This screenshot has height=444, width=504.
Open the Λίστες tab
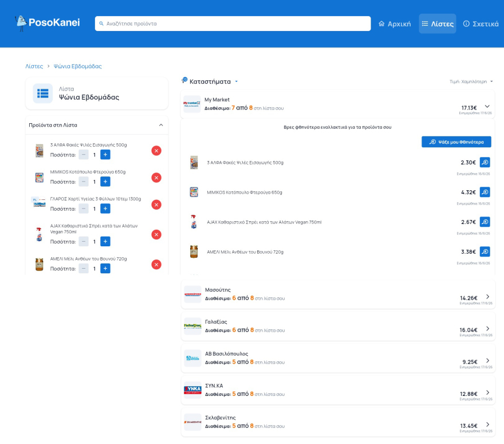click(438, 23)
